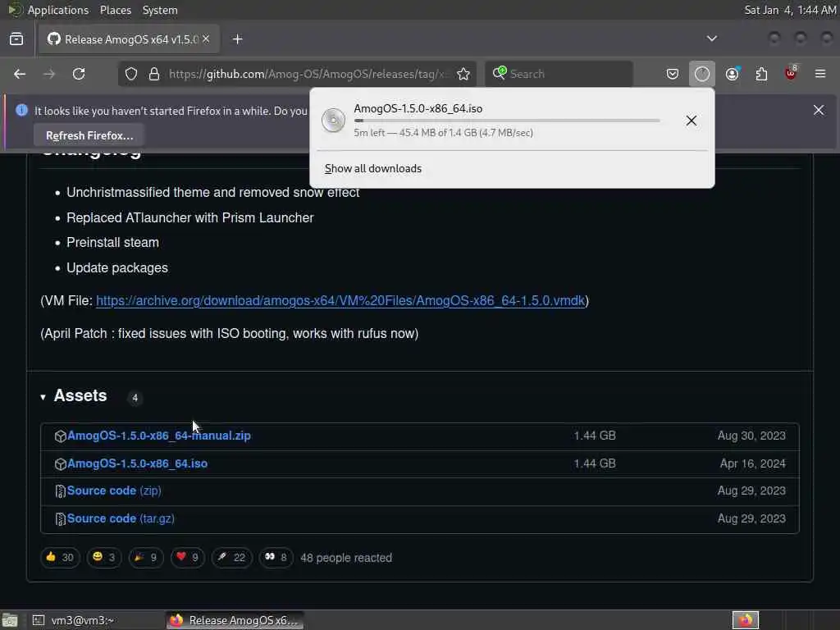Open the System menu
The image size is (840, 630).
point(160,10)
